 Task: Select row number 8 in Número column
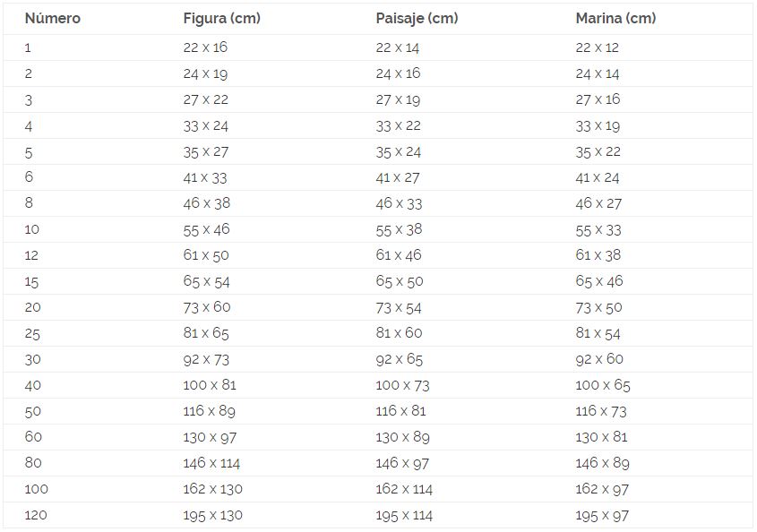tap(29, 203)
